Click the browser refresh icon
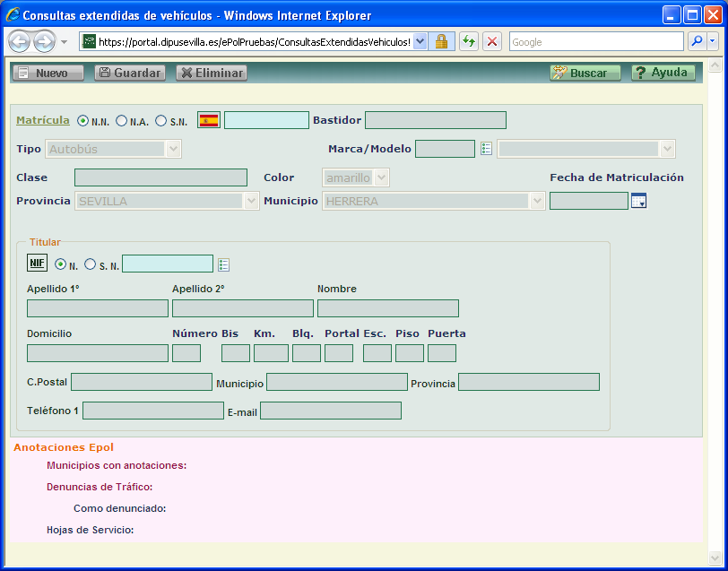The width and height of the screenshot is (728, 571). pyautogui.click(x=468, y=42)
